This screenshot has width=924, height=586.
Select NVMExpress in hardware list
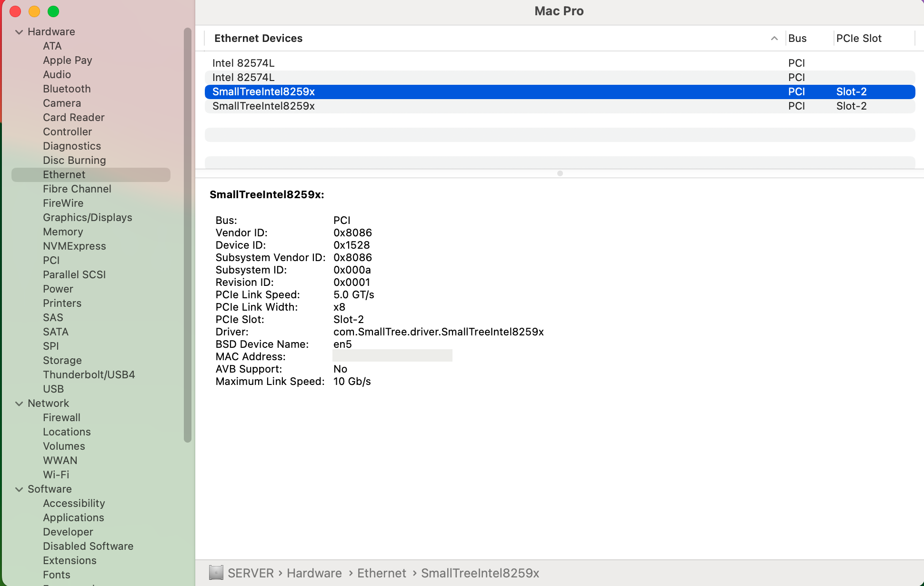point(74,246)
